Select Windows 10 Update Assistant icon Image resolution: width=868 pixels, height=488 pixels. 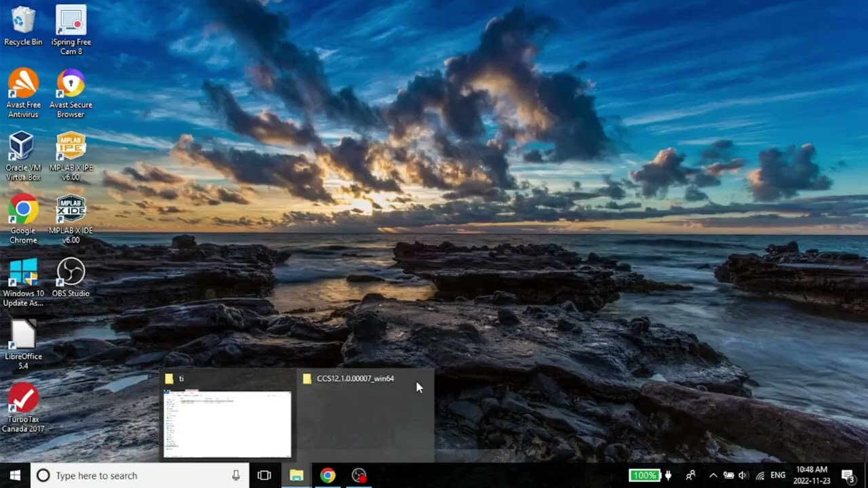click(23, 282)
